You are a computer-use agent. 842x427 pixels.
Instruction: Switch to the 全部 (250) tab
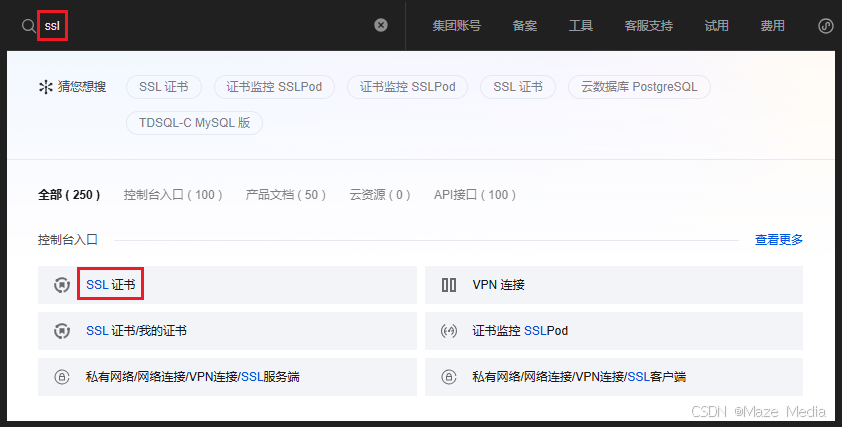tap(69, 194)
